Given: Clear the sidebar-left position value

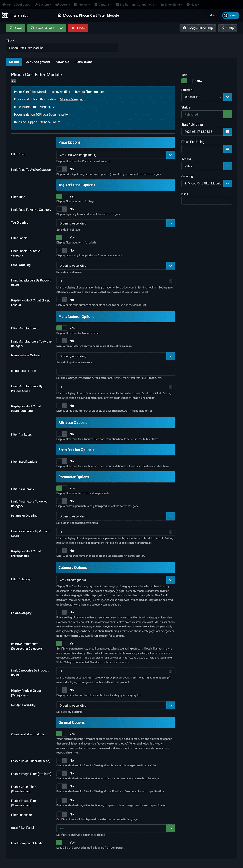Looking at the screenshot, I should click(221, 97).
